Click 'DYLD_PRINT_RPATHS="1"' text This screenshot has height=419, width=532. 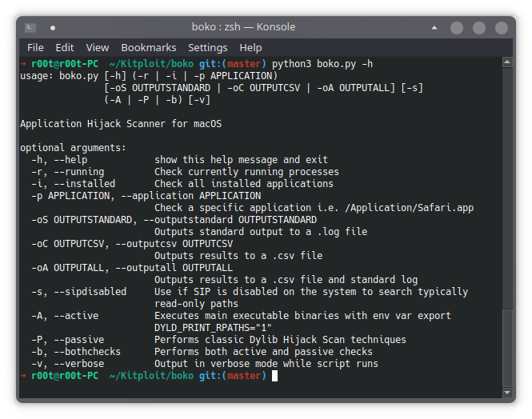click(213, 328)
